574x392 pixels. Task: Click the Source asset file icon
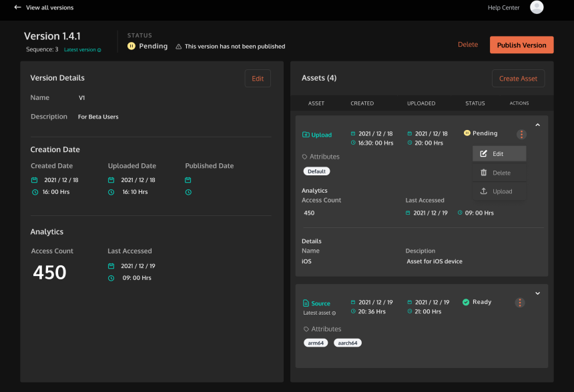pyautogui.click(x=306, y=303)
